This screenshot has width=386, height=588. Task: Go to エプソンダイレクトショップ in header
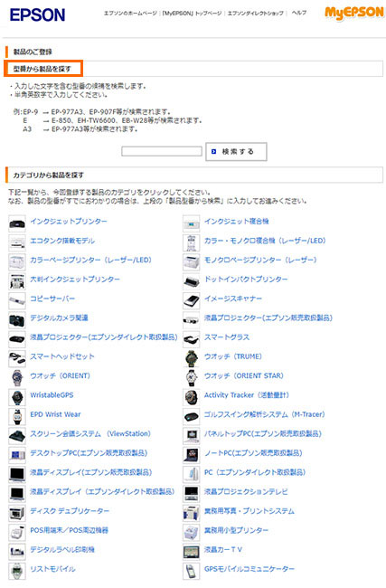pyautogui.click(x=256, y=14)
